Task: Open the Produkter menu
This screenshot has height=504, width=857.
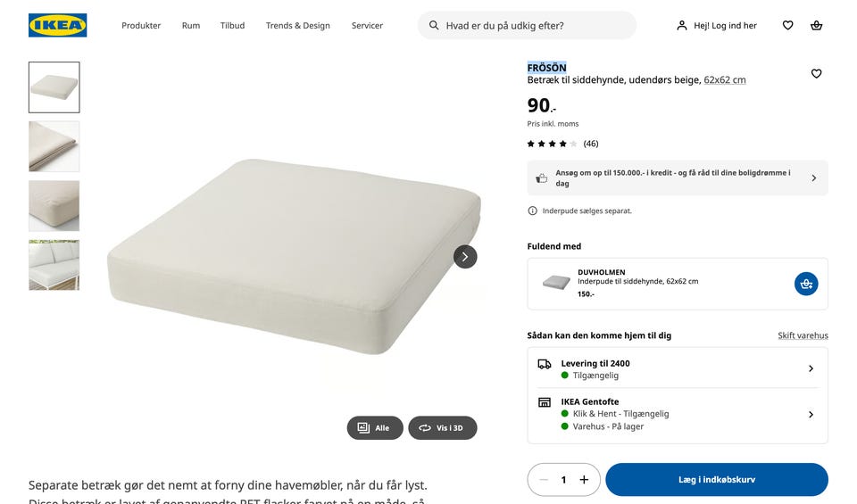Action: (x=141, y=25)
